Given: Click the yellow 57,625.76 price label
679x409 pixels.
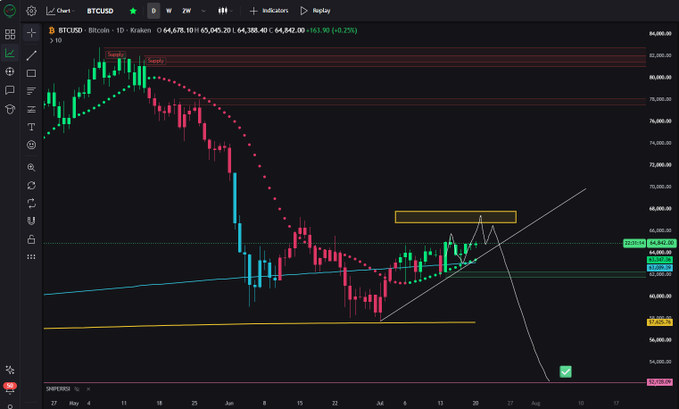Looking at the screenshot, I should pos(660,322).
